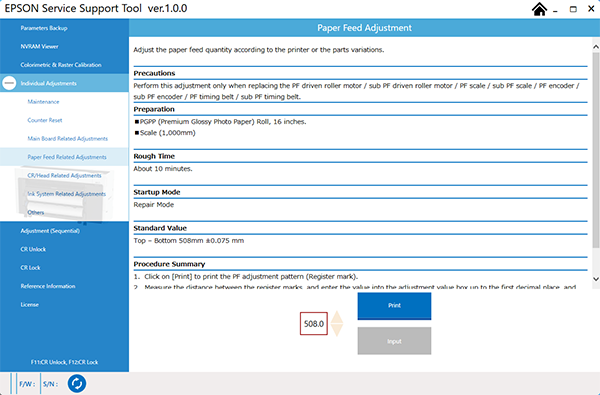Image resolution: width=600 pixels, height=395 pixels.
Task: Select Maintenance submenu item
Action: 43,102
